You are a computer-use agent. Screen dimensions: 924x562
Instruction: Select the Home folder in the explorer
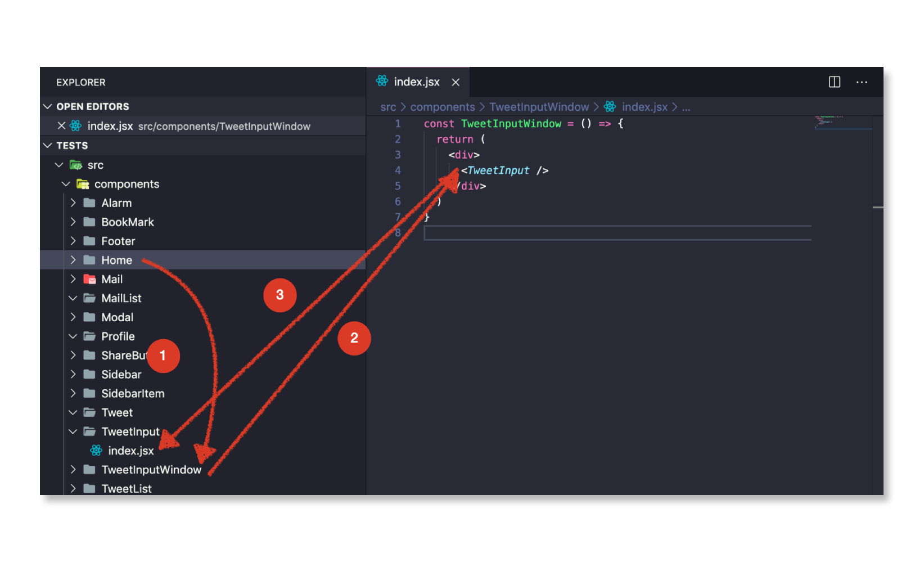click(x=116, y=260)
